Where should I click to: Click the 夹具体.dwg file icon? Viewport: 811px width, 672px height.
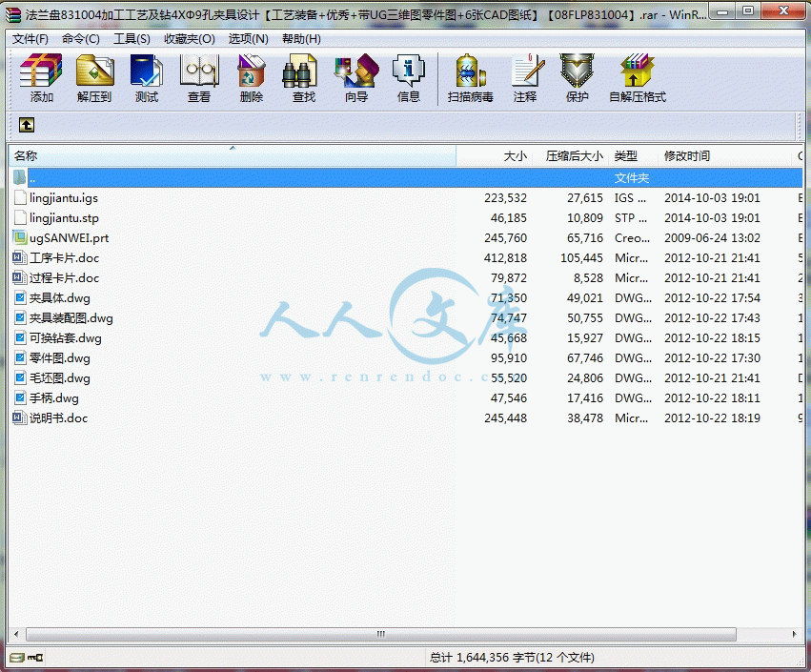(x=20, y=298)
